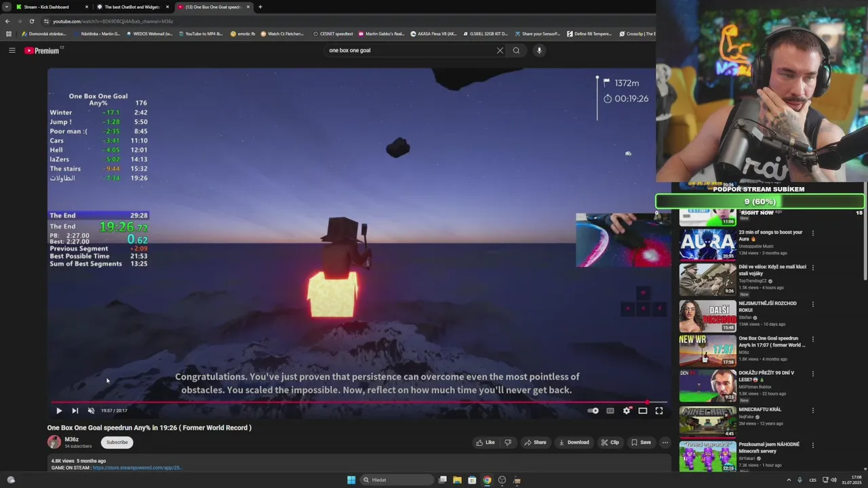Play the YouTube video
This screenshot has width=868, height=488.
[x=59, y=411]
